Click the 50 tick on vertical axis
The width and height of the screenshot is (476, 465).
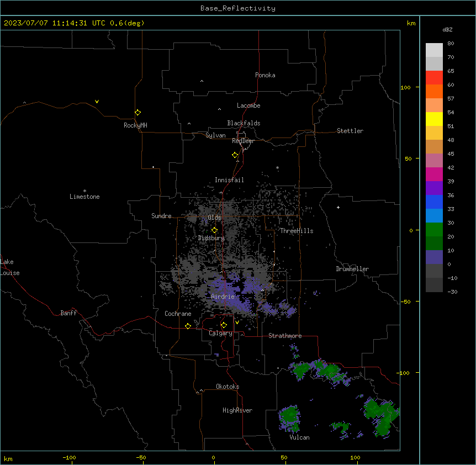click(408, 158)
